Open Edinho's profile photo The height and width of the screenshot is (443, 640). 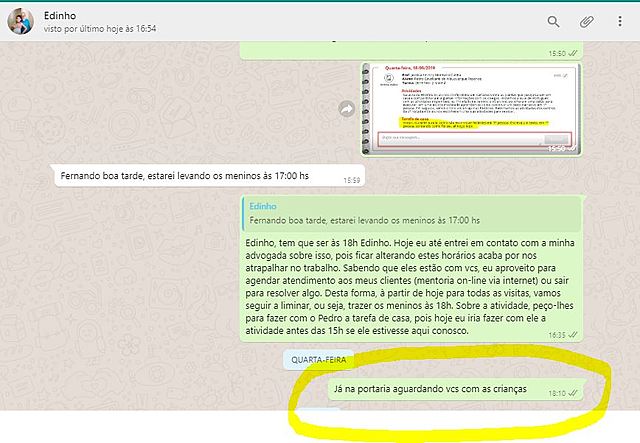(x=20, y=21)
